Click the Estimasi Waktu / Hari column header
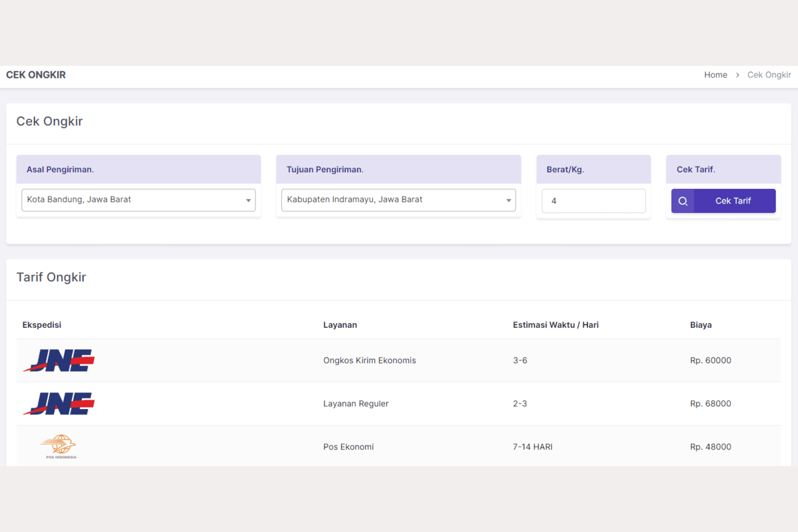 (555, 325)
